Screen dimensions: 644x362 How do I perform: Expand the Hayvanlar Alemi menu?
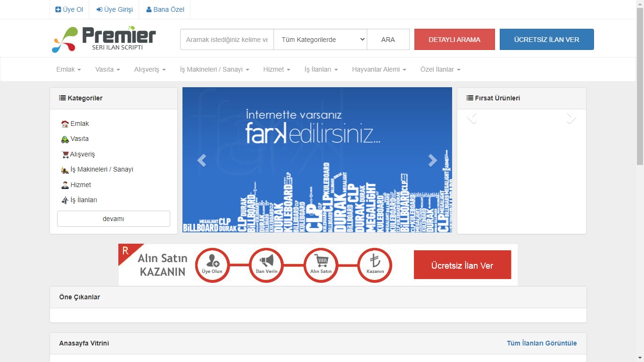379,69
